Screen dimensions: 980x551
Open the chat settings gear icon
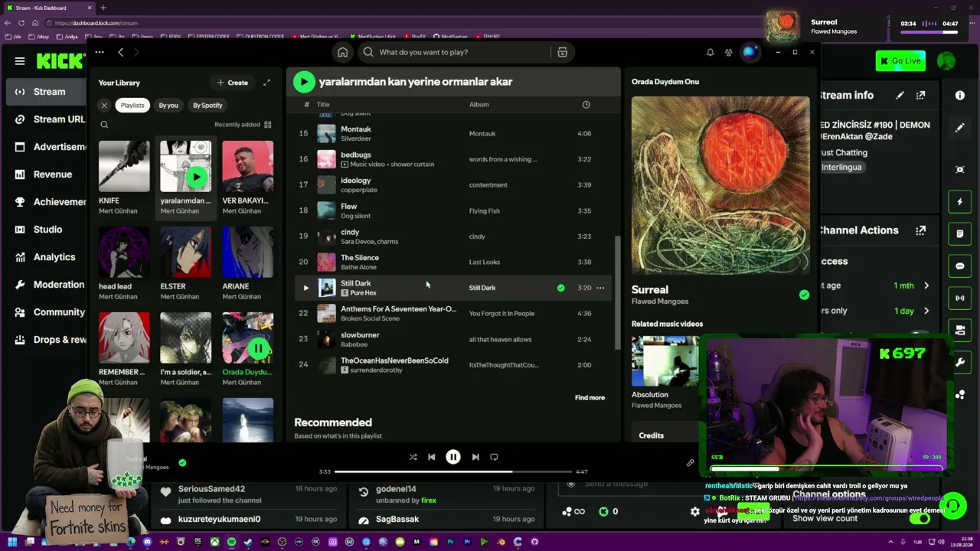(695, 511)
